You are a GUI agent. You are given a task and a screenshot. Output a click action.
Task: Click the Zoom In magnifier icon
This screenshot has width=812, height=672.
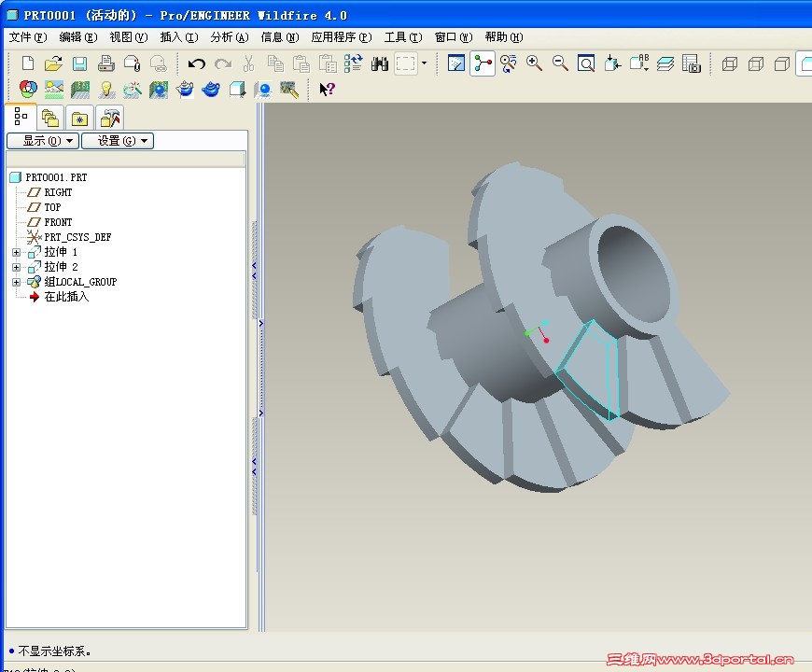click(x=534, y=63)
